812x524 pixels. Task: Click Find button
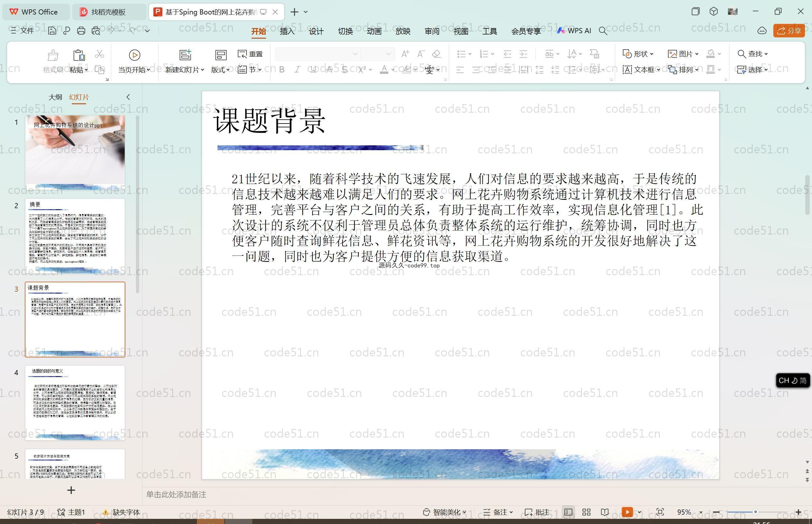[x=752, y=54]
